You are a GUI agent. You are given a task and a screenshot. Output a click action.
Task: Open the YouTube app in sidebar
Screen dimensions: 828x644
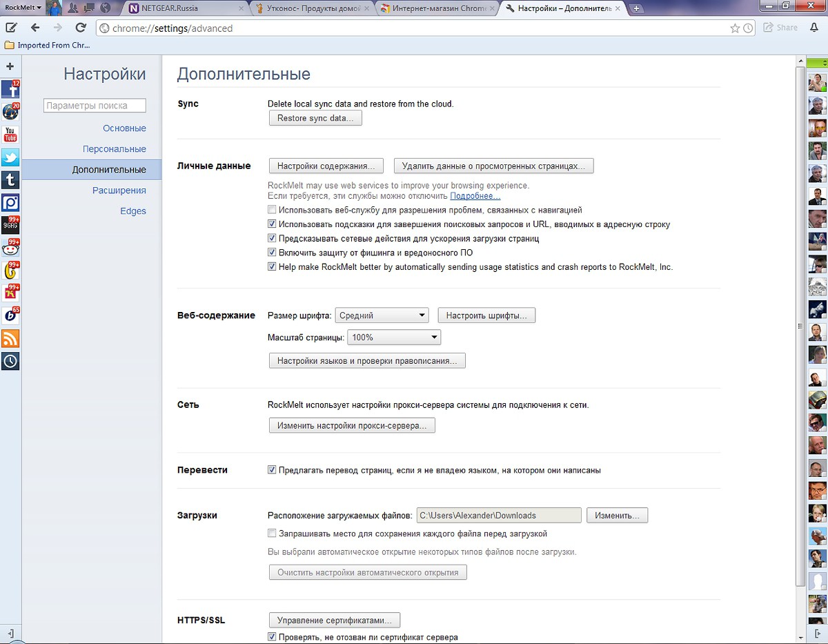tap(10, 134)
